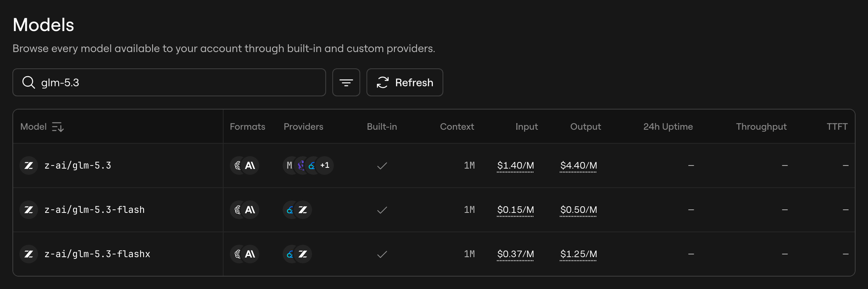Click the $1.40/M input price
The height and width of the screenshot is (289, 868).
(516, 165)
